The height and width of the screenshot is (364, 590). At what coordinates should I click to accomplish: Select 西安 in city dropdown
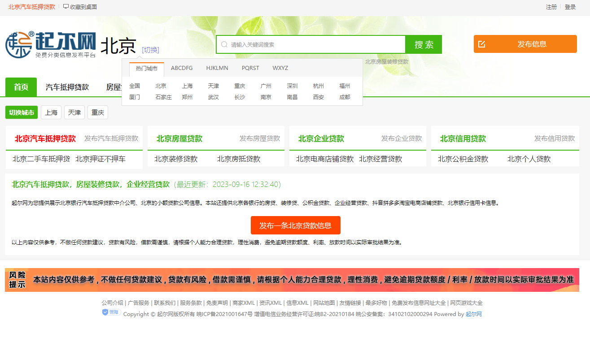[x=319, y=97]
